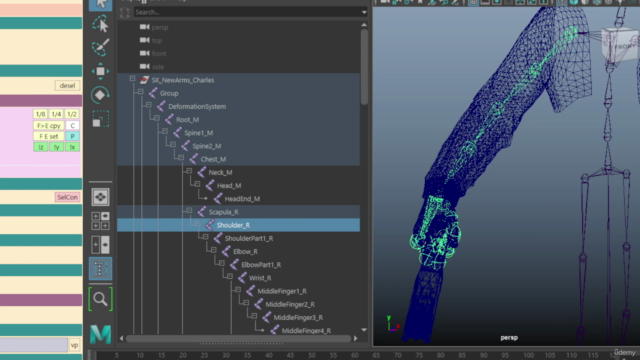Click the joint icon beside Shoulder_R
This screenshot has width=640, height=360.
click(x=210, y=225)
